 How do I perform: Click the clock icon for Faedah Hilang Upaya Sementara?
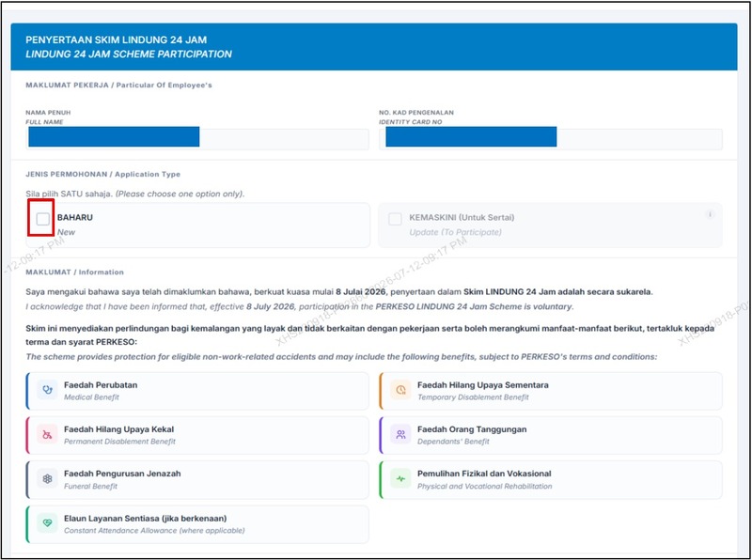(x=400, y=390)
